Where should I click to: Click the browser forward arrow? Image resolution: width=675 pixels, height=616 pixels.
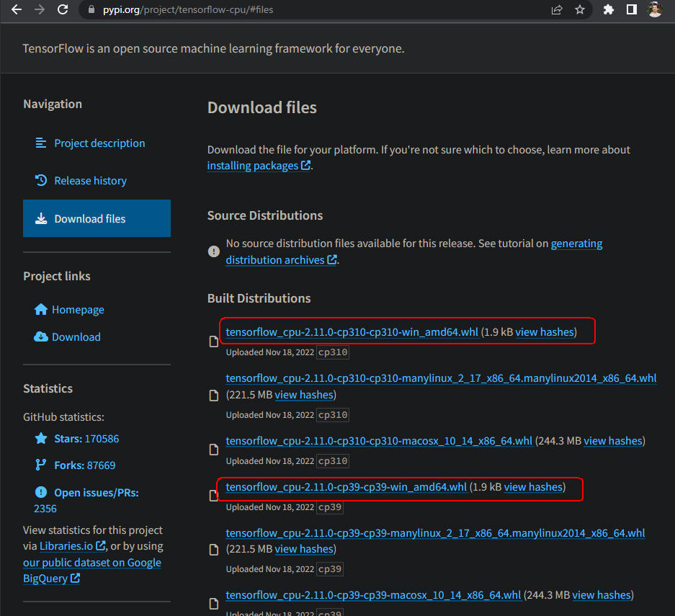tap(40, 9)
